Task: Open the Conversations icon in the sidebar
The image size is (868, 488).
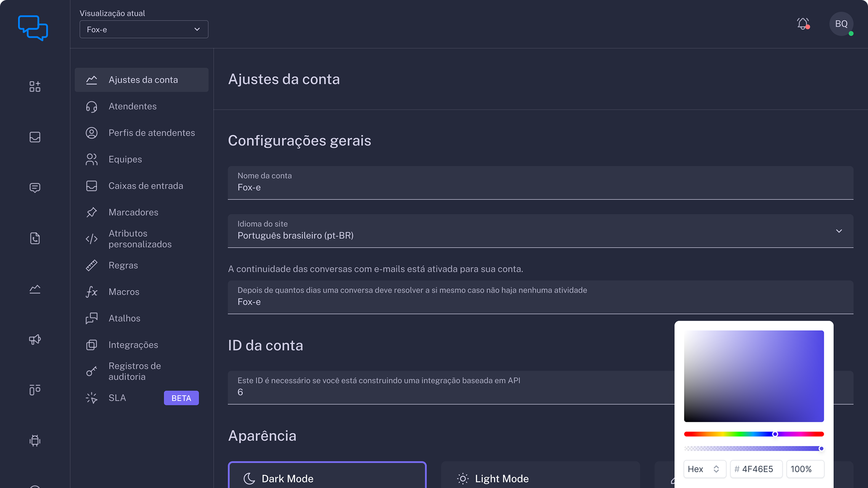Action: 35,188
